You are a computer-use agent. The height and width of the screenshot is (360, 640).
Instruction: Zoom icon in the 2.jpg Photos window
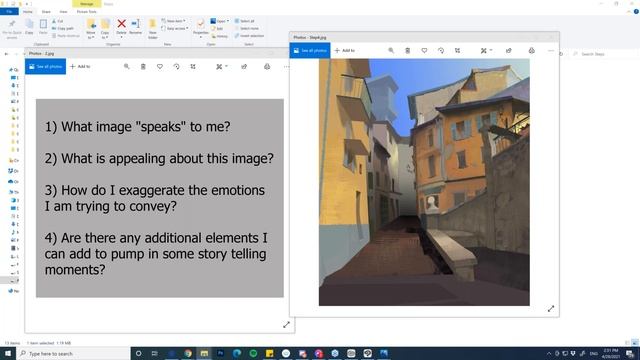coord(127,67)
